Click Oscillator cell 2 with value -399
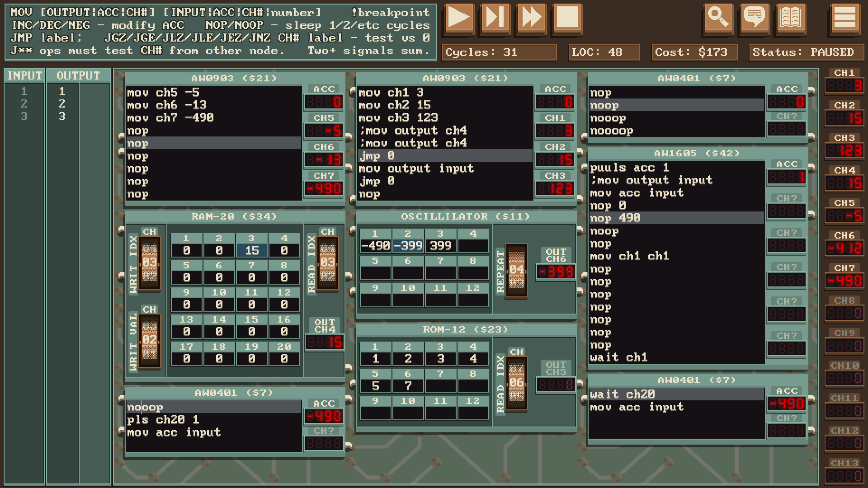This screenshot has height=488, width=868. tap(408, 245)
